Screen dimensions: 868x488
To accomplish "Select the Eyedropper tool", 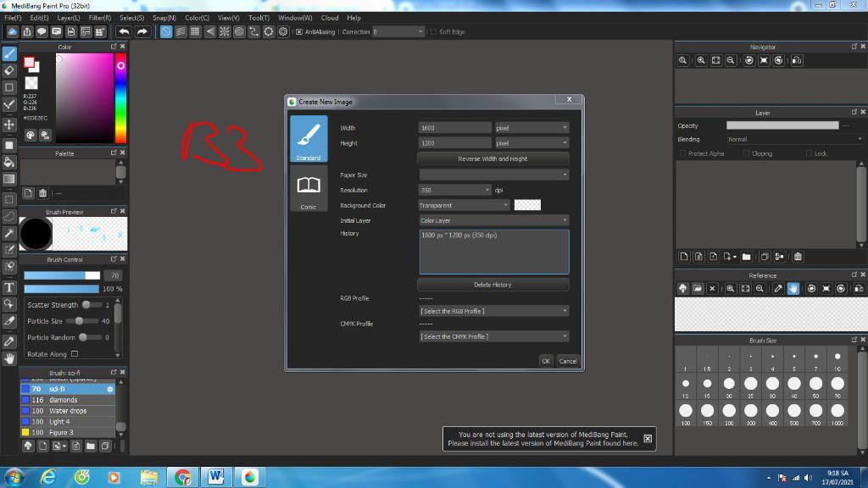I will (8, 341).
